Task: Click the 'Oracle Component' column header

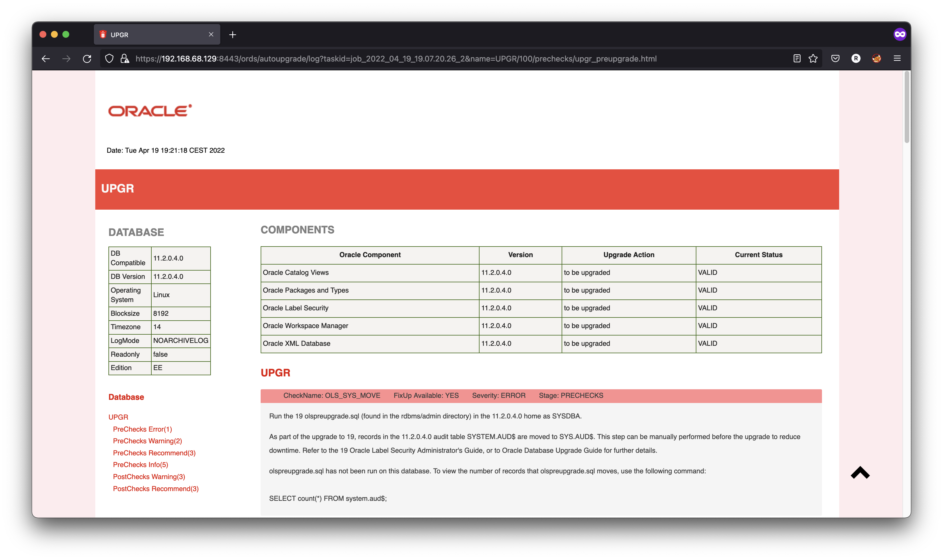Action: 370,255
